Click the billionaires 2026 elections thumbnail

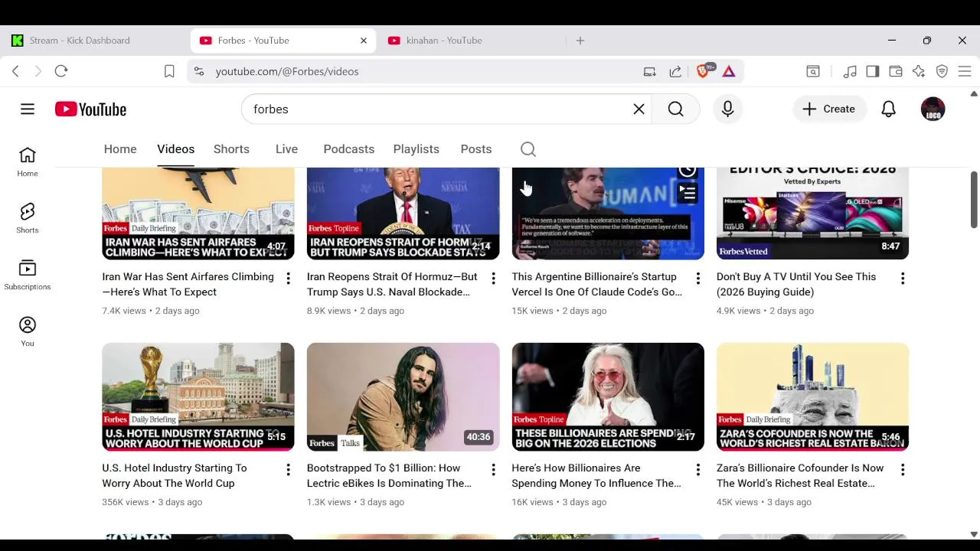(x=608, y=396)
